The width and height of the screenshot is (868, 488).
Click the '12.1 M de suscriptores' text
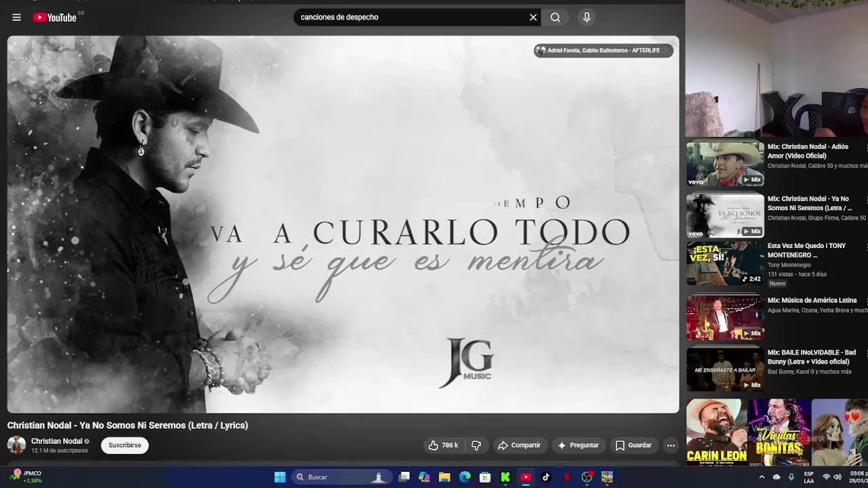60,451
